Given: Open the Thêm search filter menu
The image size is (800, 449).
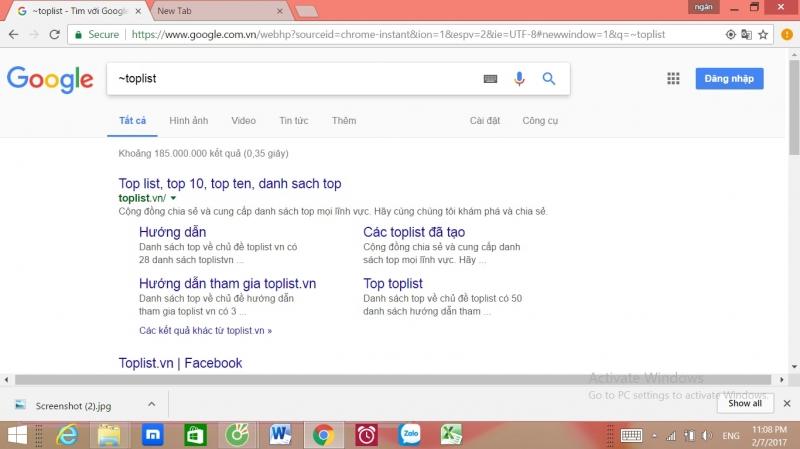Looking at the screenshot, I should tap(344, 121).
